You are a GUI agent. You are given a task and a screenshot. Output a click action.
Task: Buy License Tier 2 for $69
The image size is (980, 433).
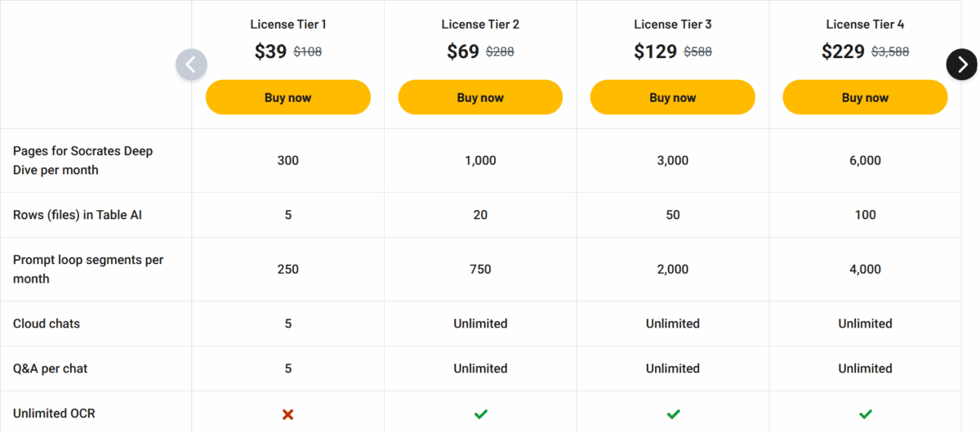pos(480,97)
